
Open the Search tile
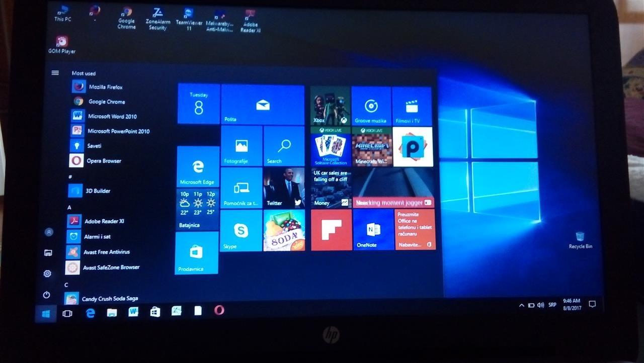pyautogui.click(x=284, y=146)
